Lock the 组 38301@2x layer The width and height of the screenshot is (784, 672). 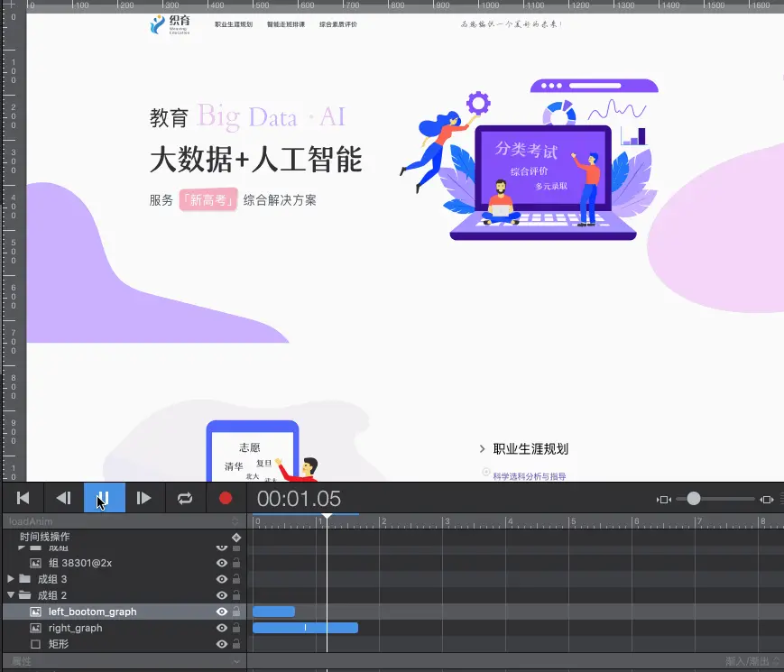tap(236, 563)
